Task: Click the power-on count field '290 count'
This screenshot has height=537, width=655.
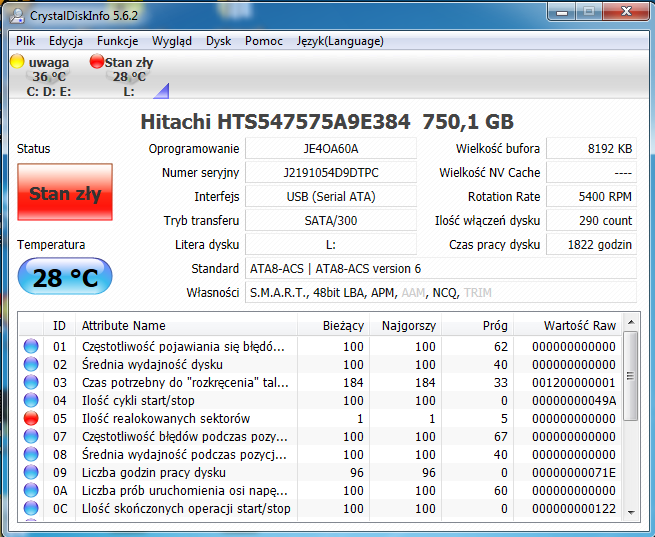Action: click(x=592, y=220)
